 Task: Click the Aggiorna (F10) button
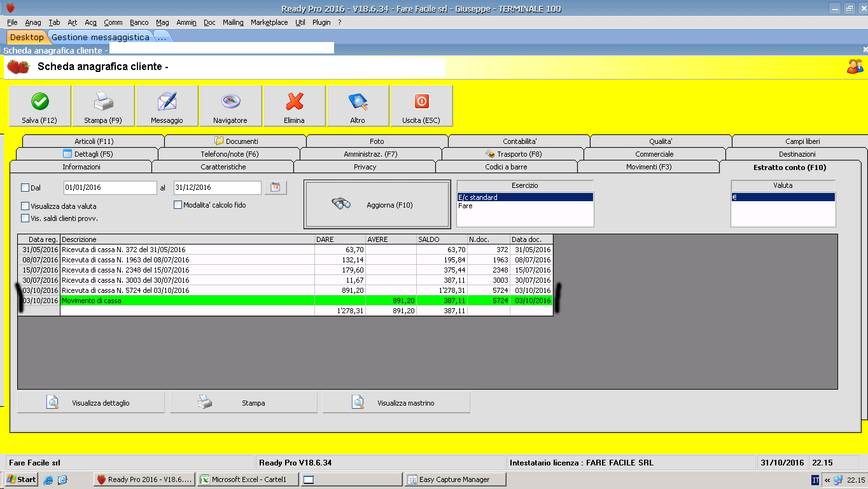click(x=377, y=204)
